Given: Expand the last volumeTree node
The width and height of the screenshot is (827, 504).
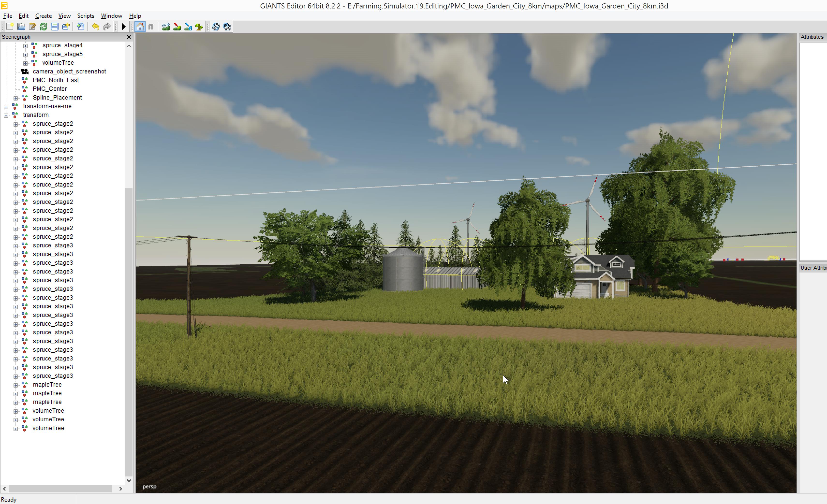Looking at the screenshot, I should pyautogui.click(x=16, y=429).
